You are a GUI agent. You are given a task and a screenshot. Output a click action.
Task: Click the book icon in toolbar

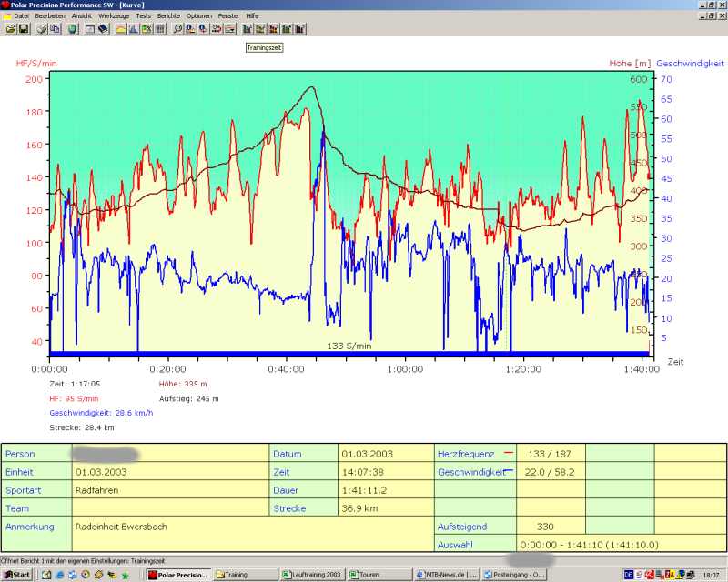pos(103,29)
